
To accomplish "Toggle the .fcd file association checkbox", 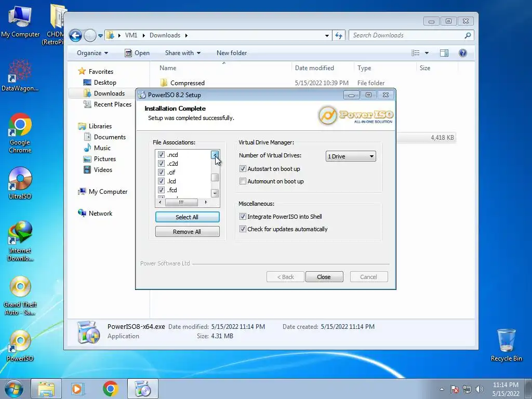I will (161, 190).
